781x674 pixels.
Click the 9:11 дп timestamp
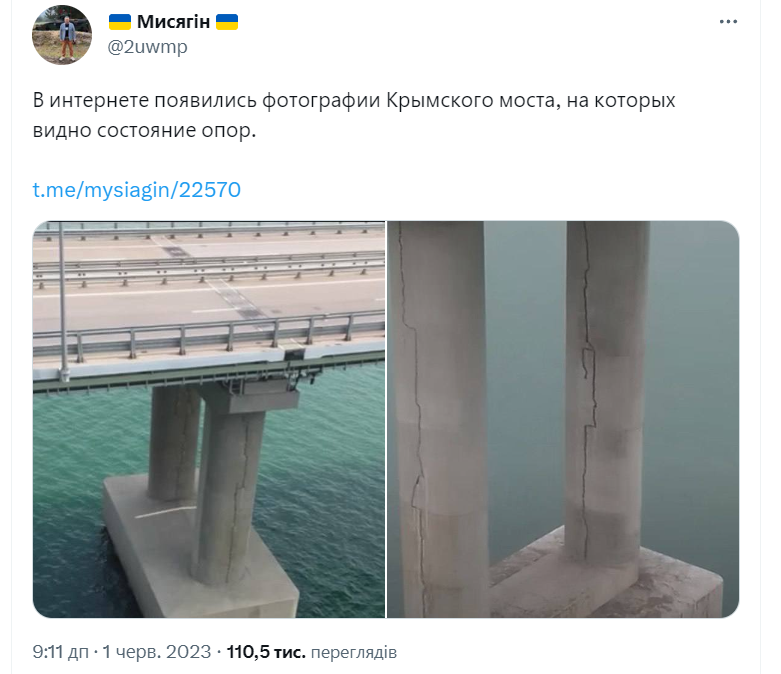tap(60, 652)
